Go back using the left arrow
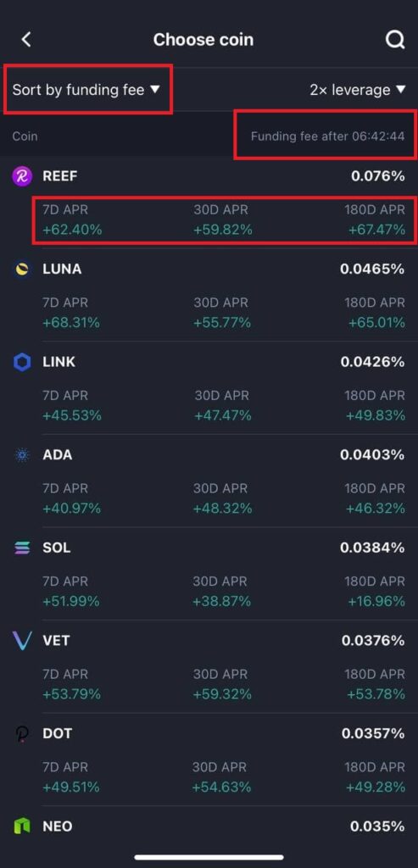The width and height of the screenshot is (418, 868). (26, 40)
